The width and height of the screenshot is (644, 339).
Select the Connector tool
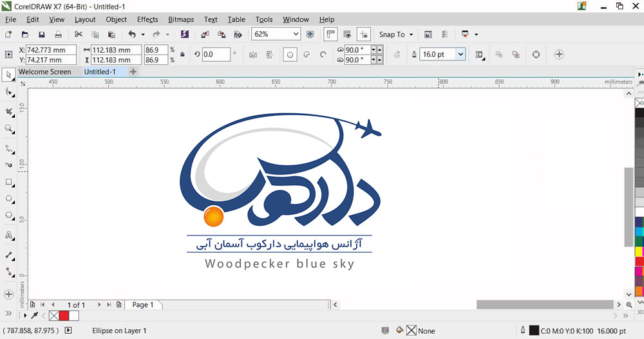click(x=8, y=271)
